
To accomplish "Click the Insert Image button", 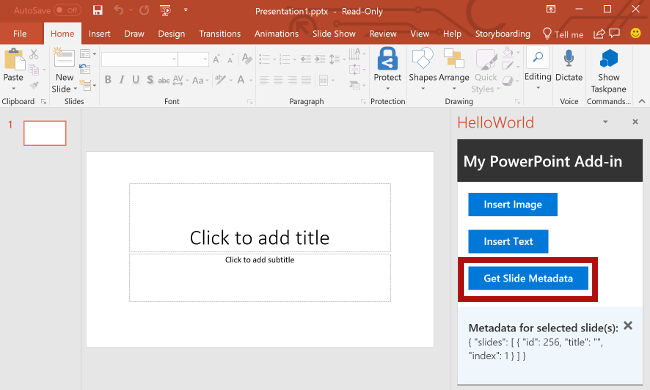I will [x=513, y=204].
